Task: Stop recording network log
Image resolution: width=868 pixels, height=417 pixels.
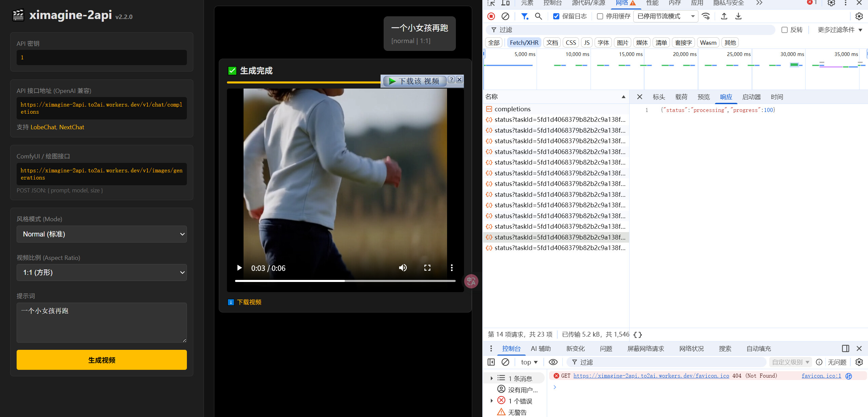Action: (x=491, y=16)
